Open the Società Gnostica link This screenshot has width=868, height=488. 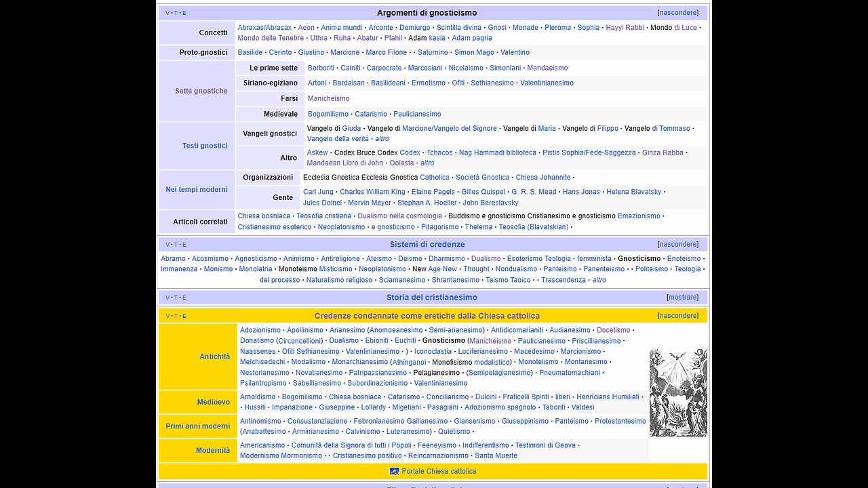pyautogui.click(x=482, y=178)
